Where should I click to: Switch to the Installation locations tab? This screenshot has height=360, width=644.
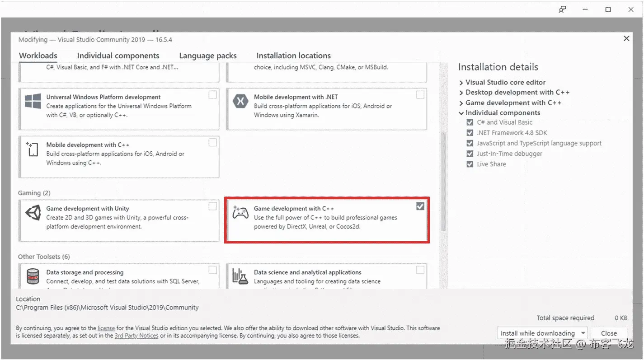[293, 56]
